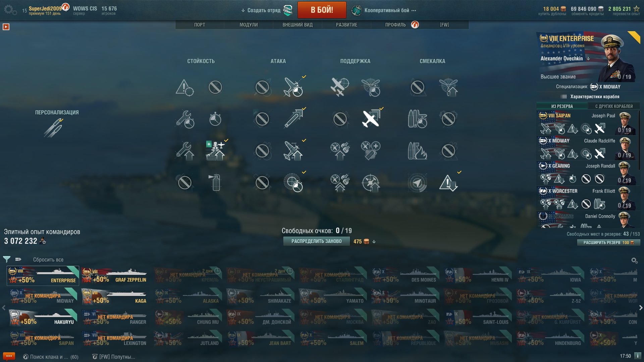Select the stopwatch skill icon in Stoykost
The height and width of the screenshot is (362, 644).
(x=215, y=119)
